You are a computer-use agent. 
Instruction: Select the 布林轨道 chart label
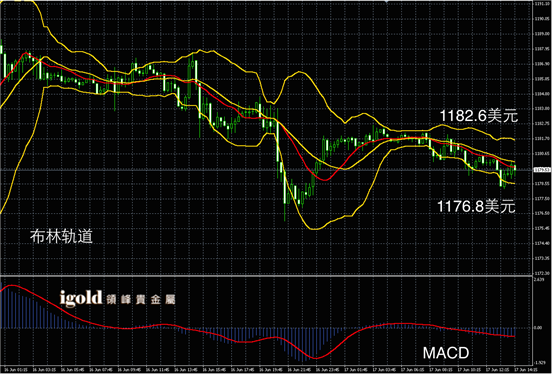[61, 236]
